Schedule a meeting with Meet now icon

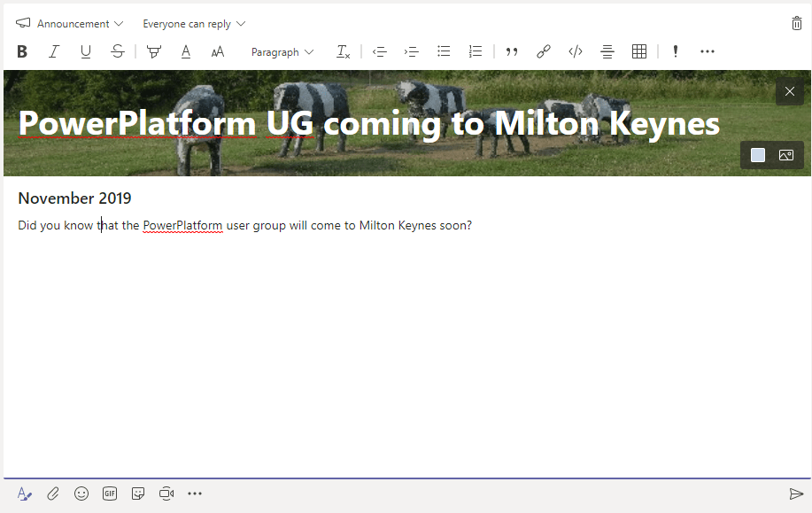pos(166,494)
